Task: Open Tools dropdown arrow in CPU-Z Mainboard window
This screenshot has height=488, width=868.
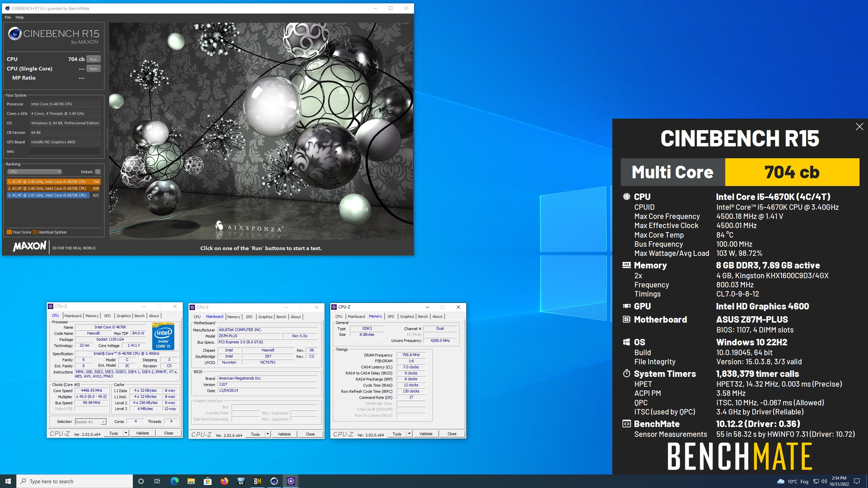Action: pos(268,434)
